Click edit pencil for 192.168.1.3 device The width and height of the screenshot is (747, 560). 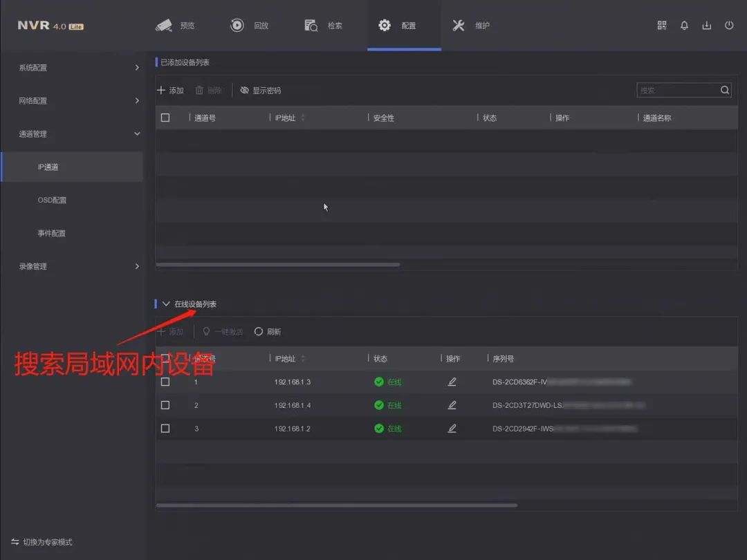[x=452, y=382]
